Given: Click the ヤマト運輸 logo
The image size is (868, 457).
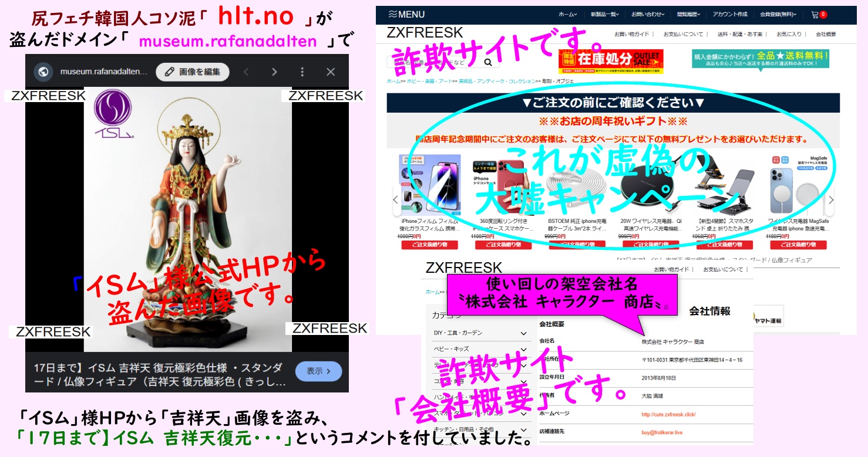Looking at the screenshot, I should coord(767,317).
